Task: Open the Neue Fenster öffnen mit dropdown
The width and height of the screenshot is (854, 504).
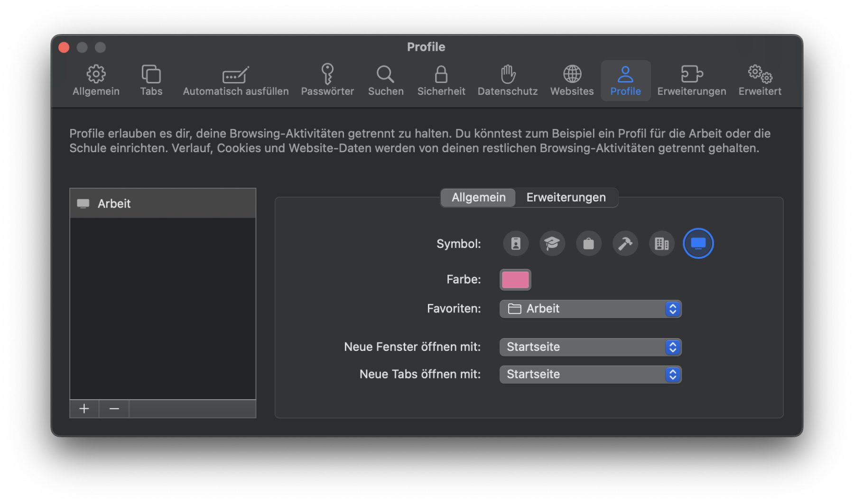Action: 591,348
